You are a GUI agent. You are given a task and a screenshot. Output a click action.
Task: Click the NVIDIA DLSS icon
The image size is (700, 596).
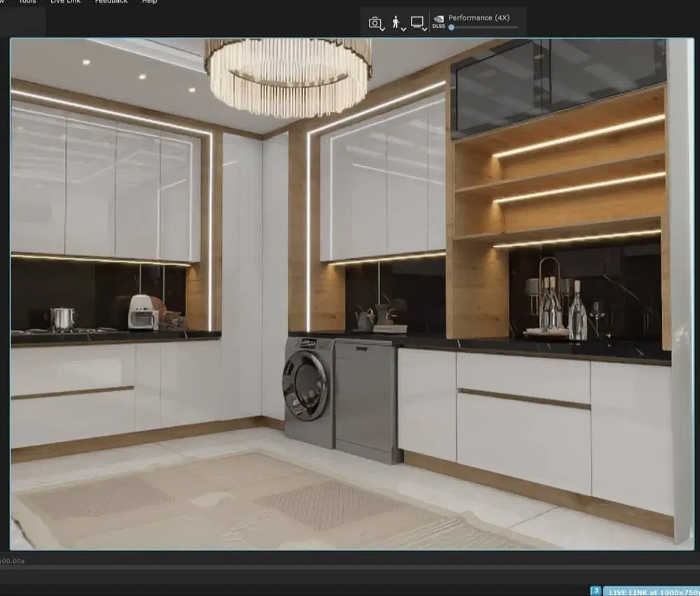click(x=439, y=22)
